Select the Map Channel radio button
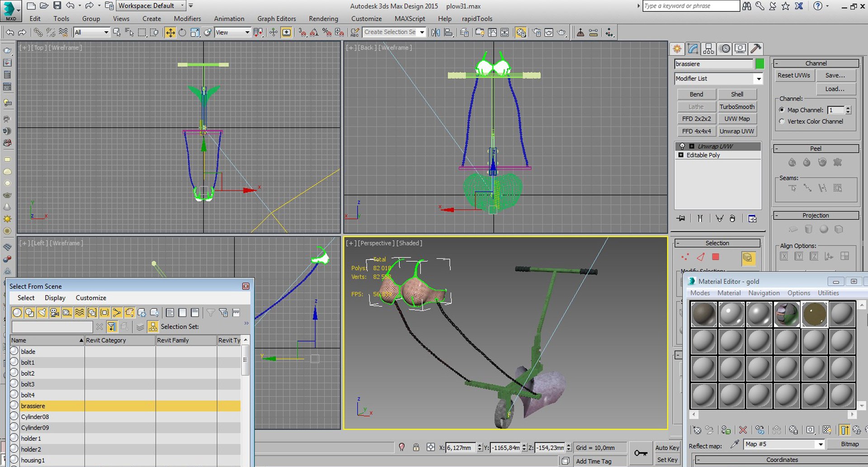The height and width of the screenshot is (467, 868). point(782,110)
